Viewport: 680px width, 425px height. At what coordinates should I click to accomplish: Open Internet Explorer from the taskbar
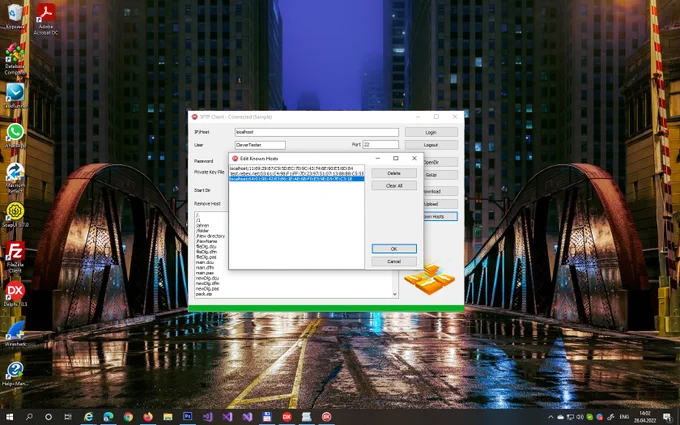point(88,417)
